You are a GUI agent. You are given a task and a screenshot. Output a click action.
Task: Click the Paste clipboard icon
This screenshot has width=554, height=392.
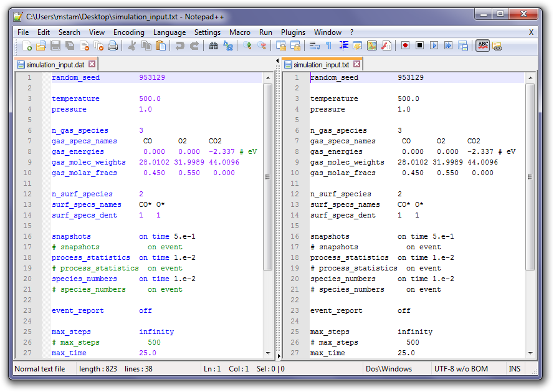[161, 45]
